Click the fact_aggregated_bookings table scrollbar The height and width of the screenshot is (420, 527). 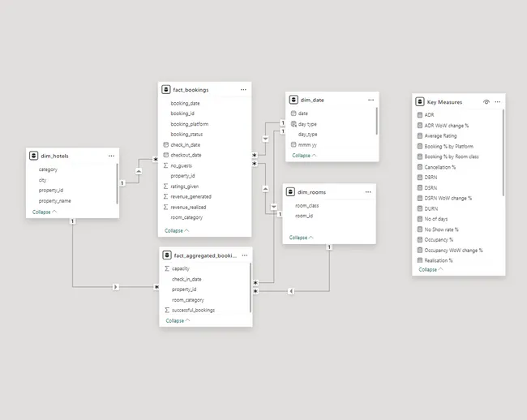(x=251, y=288)
